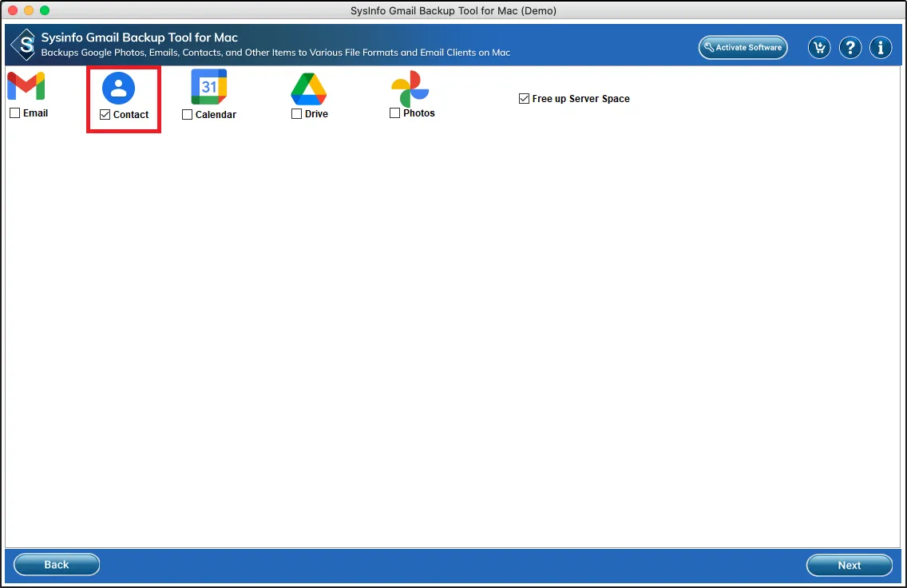Click the Backups Google Photos subtitle text

click(275, 53)
